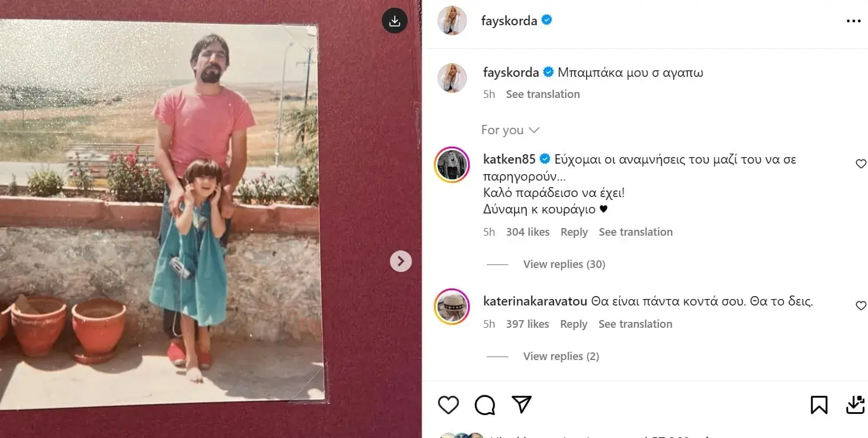868x438 pixels.
Task: Click download icon on photo corner
Action: click(x=395, y=21)
